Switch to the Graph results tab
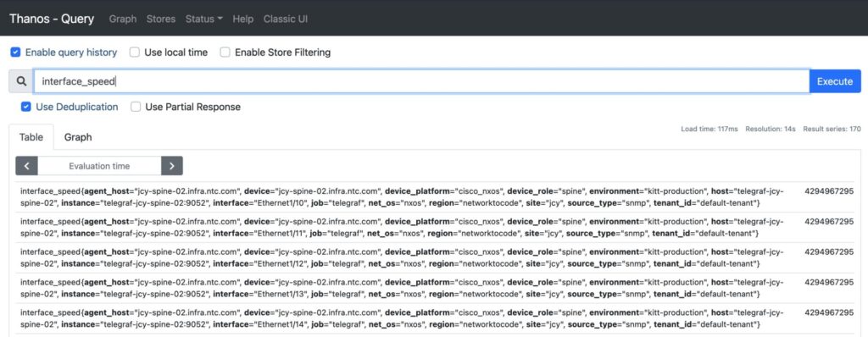This screenshot has height=337, width=868. 78,137
